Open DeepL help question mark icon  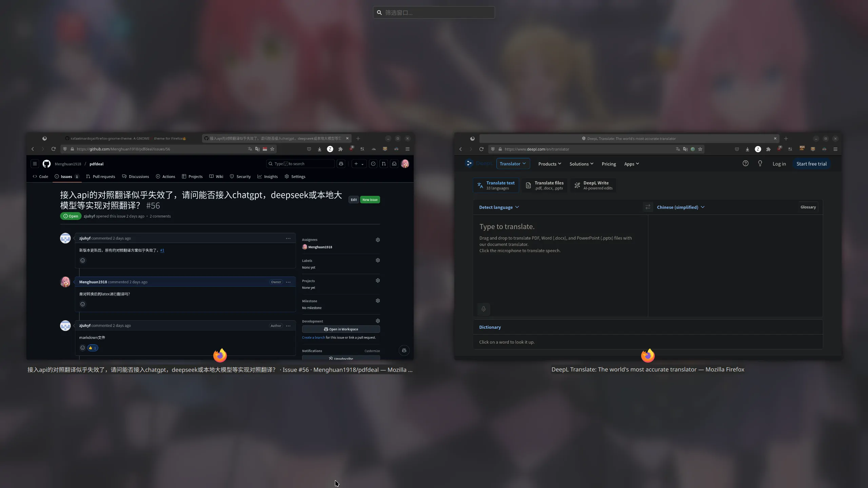tap(745, 164)
